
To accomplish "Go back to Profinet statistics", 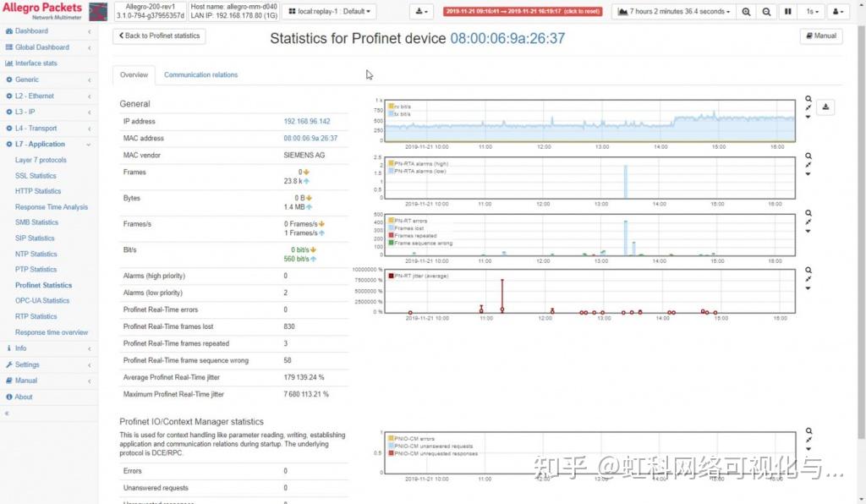I will pos(160,36).
